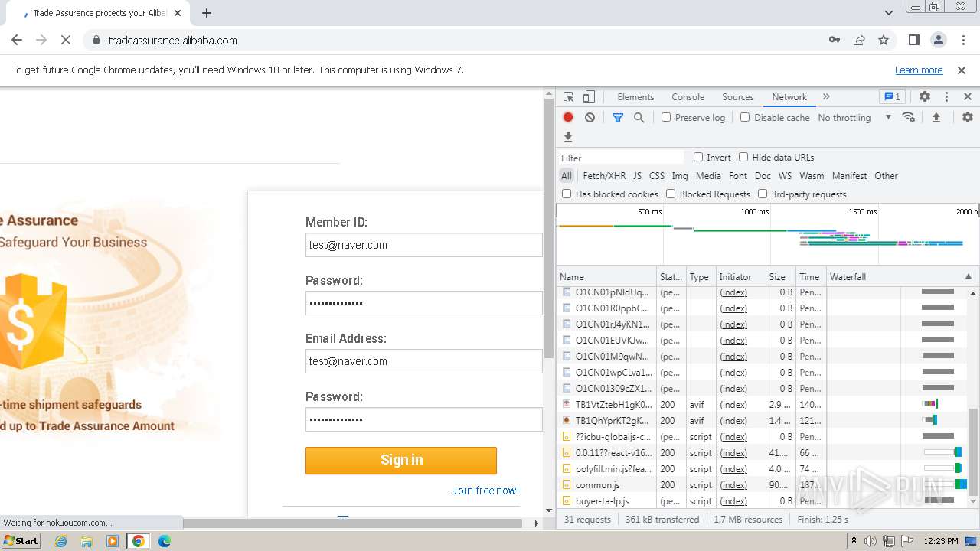
Task: Go back to previous page
Action: pyautogui.click(x=17, y=41)
